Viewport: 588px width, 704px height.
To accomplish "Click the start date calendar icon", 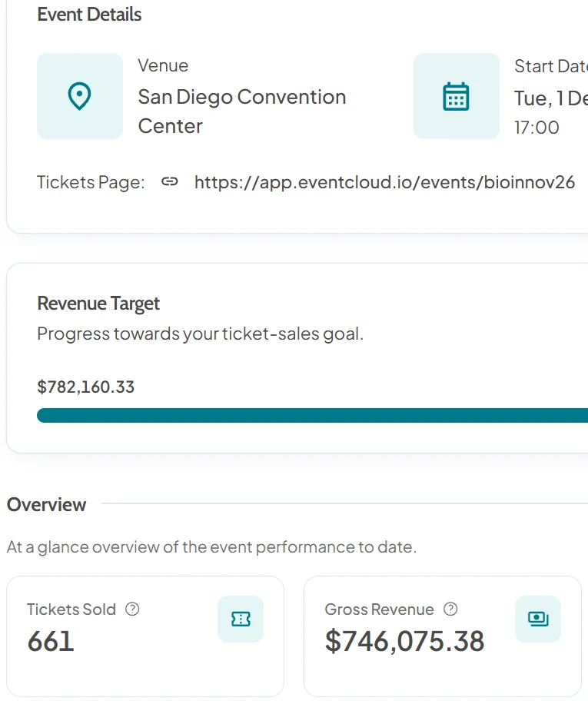I will coord(456,97).
